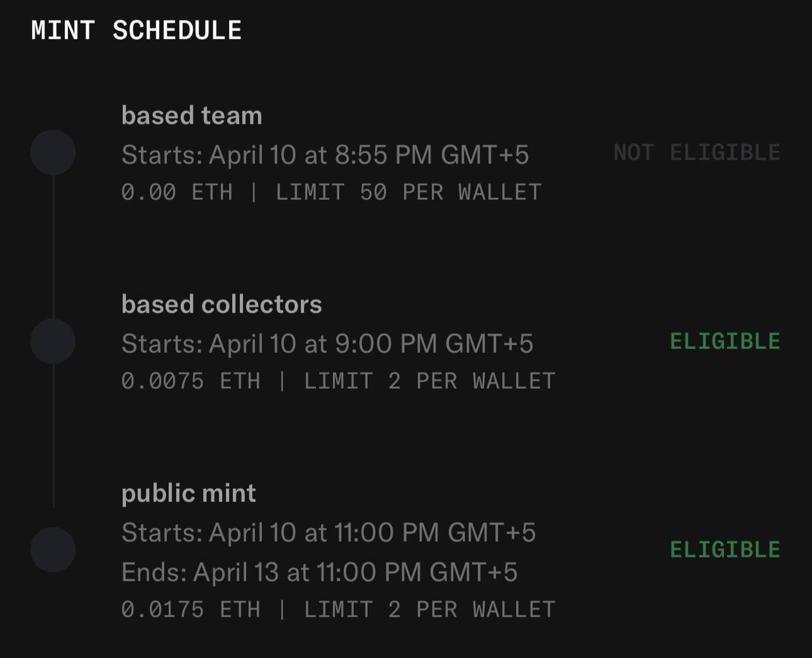Click ELIGIBLE status for based collectors
Screen dimensions: 812x658
pyautogui.click(x=725, y=341)
